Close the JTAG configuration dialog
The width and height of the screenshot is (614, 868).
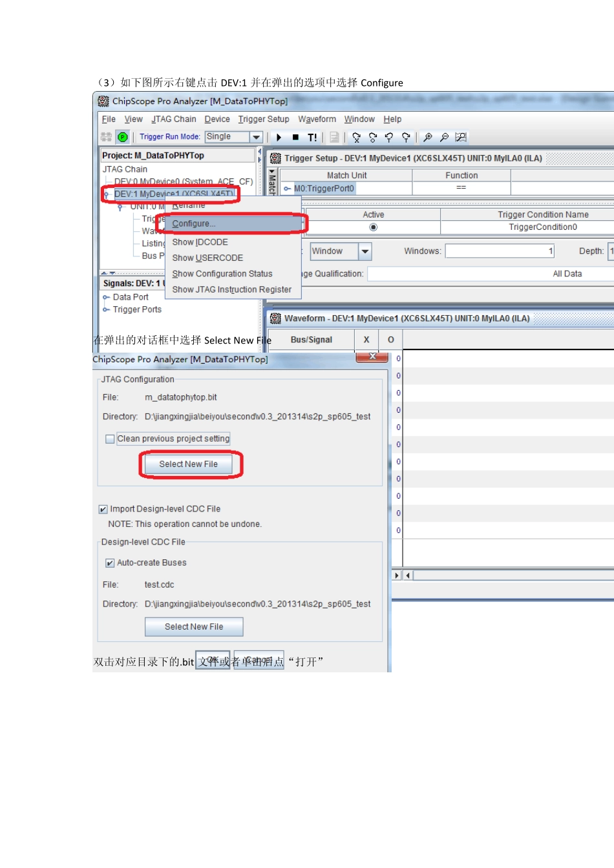(x=372, y=356)
